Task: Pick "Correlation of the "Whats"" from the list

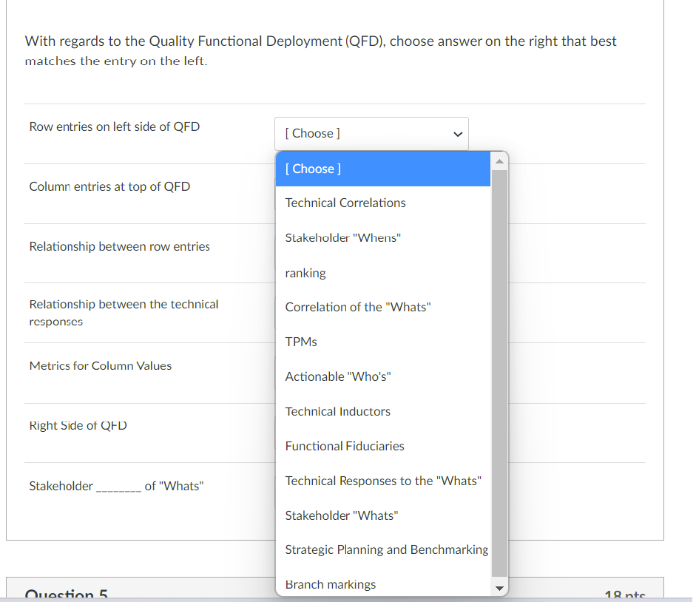Action: (357, 307)
